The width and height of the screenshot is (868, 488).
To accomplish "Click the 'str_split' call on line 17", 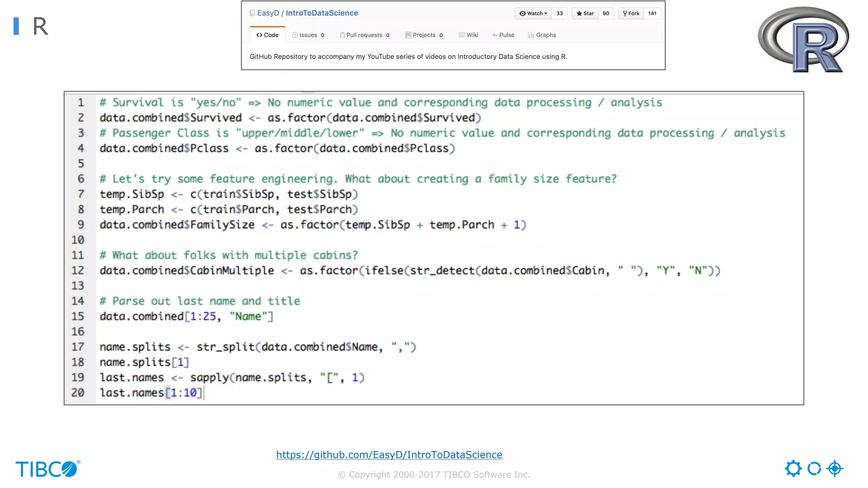I will coord(225,347).
